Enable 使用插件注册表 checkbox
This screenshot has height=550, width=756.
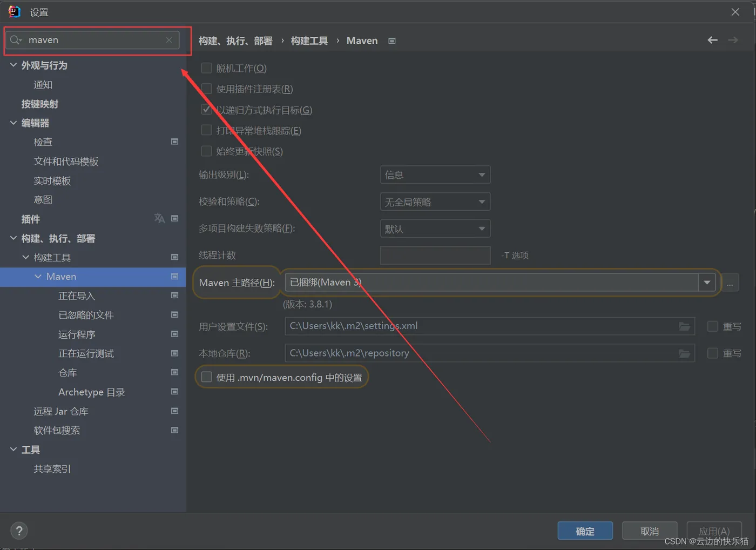tap(206, 89)
